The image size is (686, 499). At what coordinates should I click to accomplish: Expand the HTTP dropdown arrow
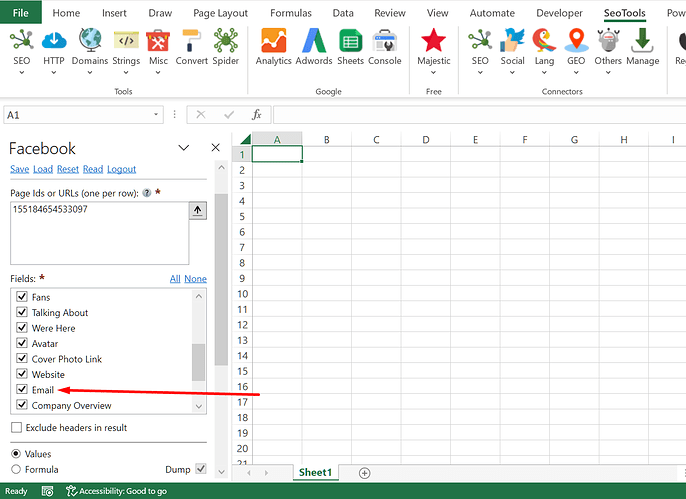click(x=53, y=73)
